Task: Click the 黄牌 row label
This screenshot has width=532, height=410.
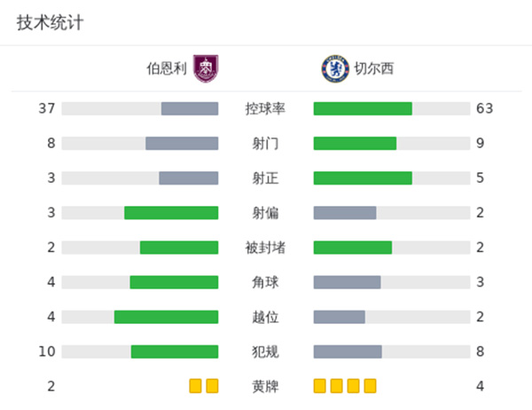Action: pos(266,386)
